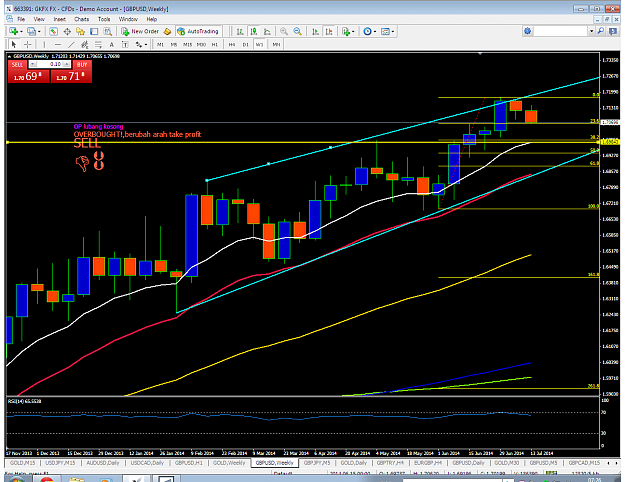Toggle the Terminal window icon
The height and width of the screenshot is (482, 625).
pyautogui.click(x=94, y=31)
